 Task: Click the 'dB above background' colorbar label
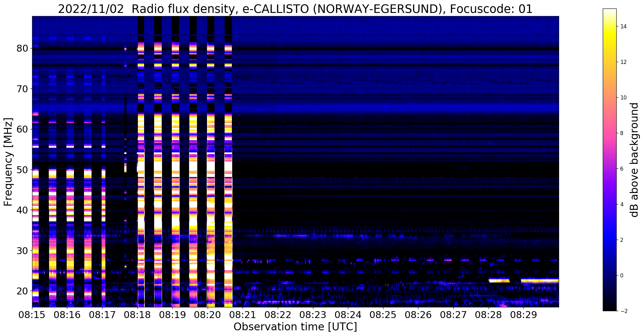tap(635, 160)
